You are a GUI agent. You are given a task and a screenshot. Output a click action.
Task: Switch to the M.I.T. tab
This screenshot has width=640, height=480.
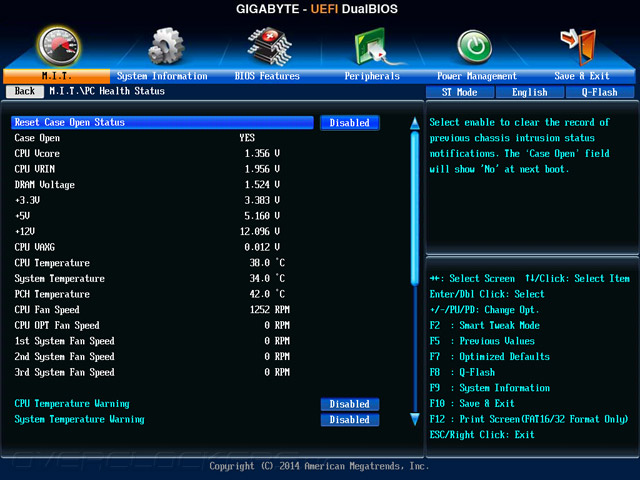click(56, 76)
